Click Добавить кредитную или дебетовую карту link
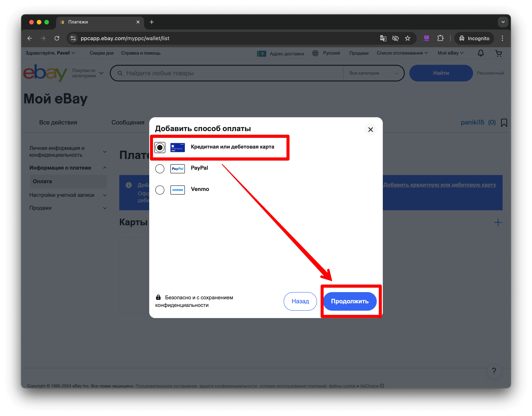The height and width of the screenshot is (416, 532). tap(439, 185)
